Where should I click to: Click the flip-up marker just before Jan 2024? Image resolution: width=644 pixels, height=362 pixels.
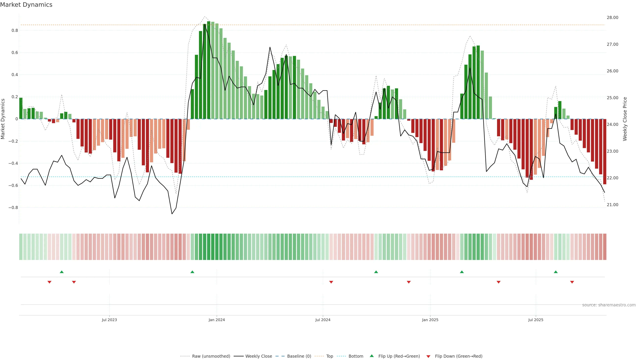coord(192,272)
